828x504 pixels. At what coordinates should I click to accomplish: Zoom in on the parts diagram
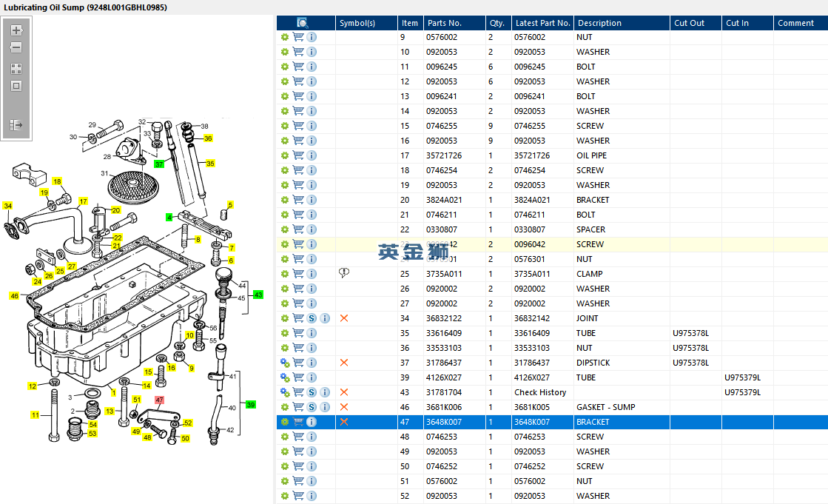point(16,30)
